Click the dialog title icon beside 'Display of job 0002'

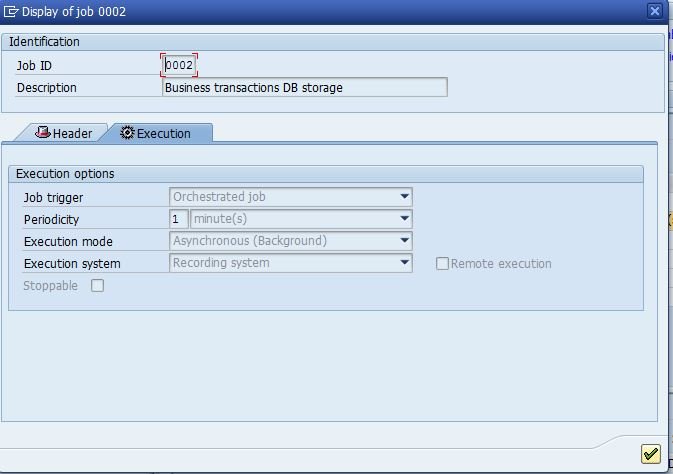11,12
